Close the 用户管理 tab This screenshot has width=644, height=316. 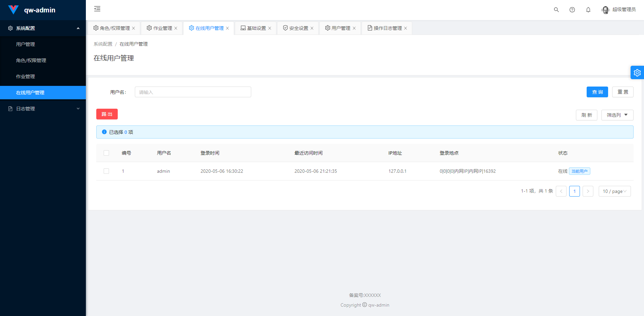(x=354, y=28)
